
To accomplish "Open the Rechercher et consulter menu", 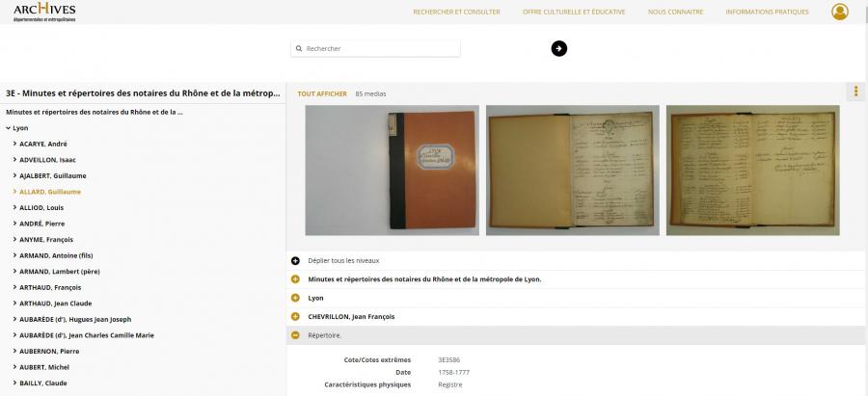I will 456,12.
